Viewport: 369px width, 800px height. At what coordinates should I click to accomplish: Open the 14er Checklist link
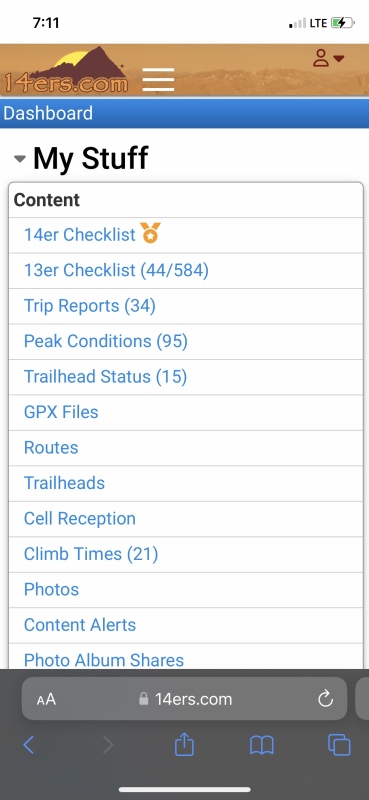[x=80, y=235]
